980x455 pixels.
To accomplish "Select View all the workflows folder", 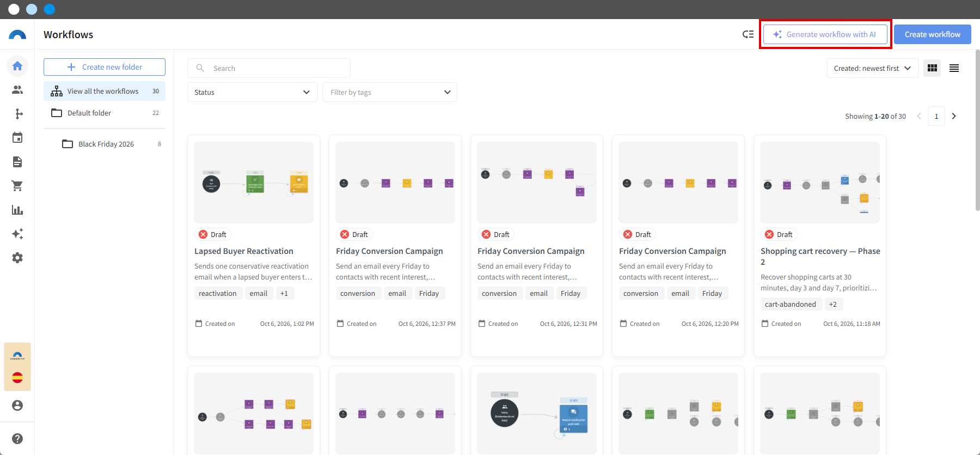I will pyautogui.click(x=105, y=91).
